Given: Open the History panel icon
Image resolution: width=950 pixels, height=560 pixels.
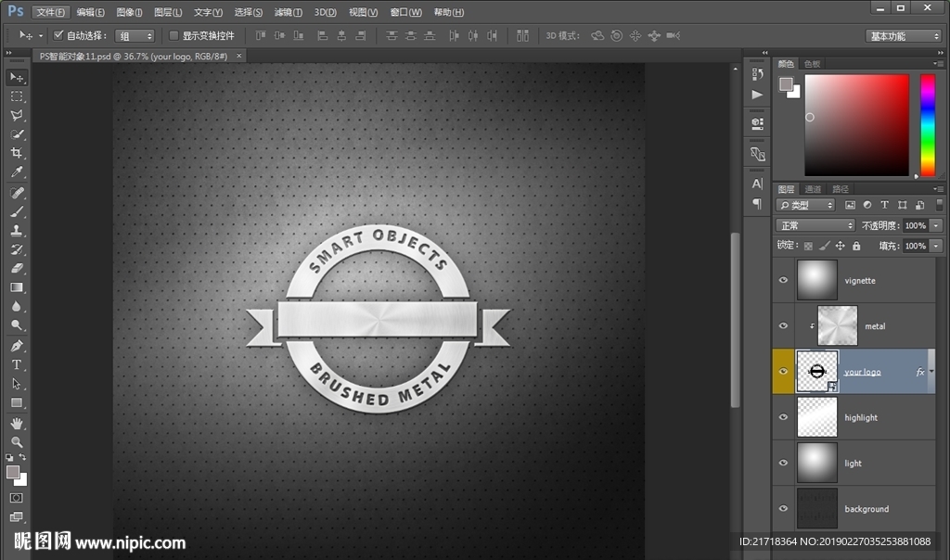Looking at the screenshot, I should [758, 72].
